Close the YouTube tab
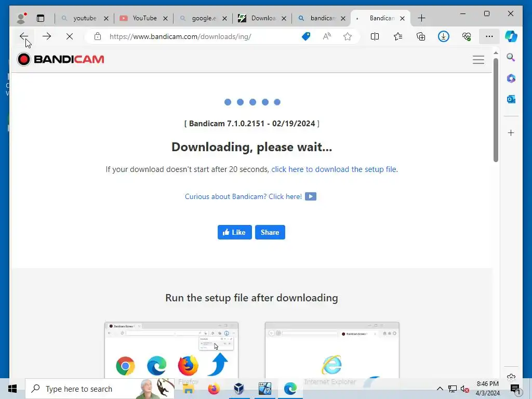The image size is (532, 399). (x=166, y=18)
